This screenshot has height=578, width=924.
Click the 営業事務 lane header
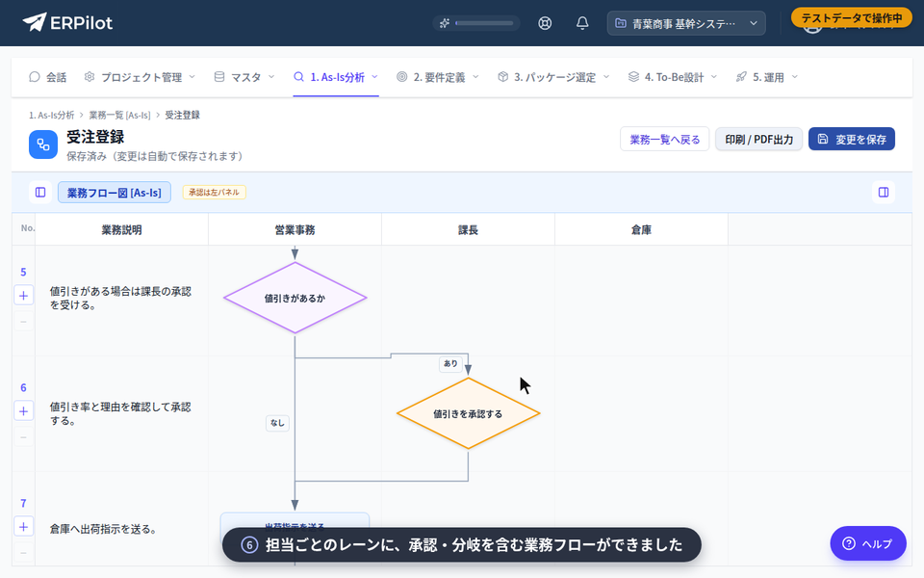[x=295, y=229]
